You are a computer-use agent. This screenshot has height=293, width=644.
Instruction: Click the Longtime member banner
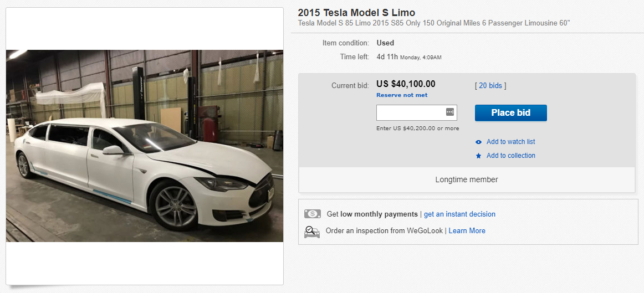[x=467, y=179]
